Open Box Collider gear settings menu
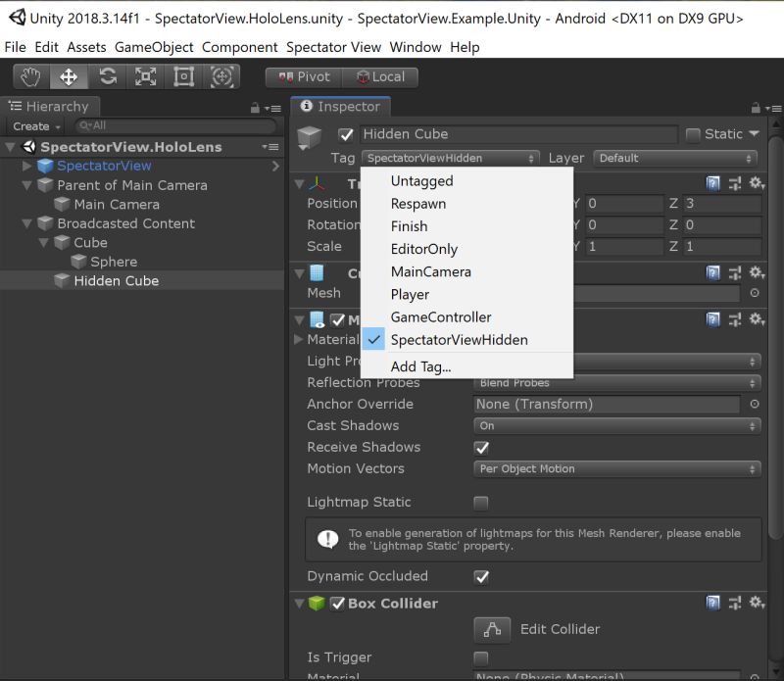 coord(756,603)
